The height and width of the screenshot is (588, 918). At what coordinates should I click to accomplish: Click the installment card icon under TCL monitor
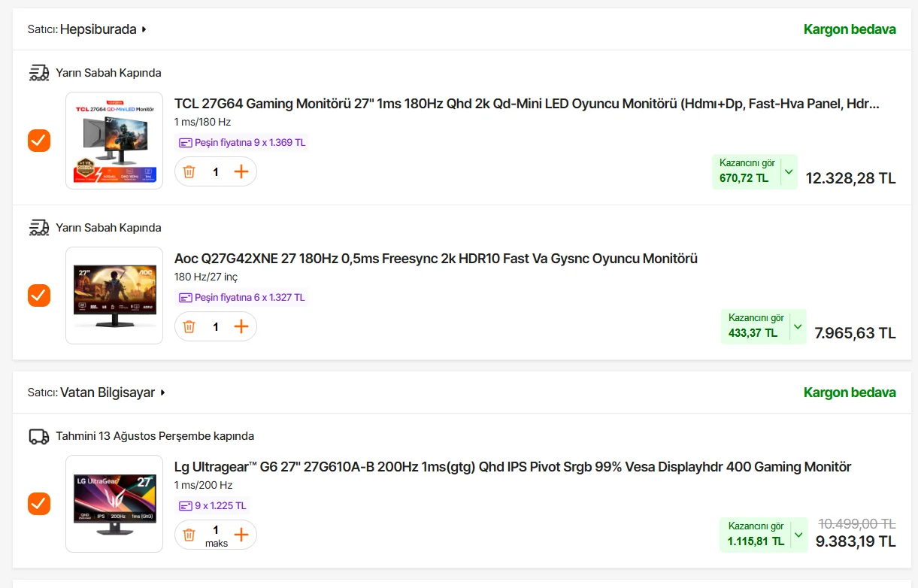tap(186, 143)
